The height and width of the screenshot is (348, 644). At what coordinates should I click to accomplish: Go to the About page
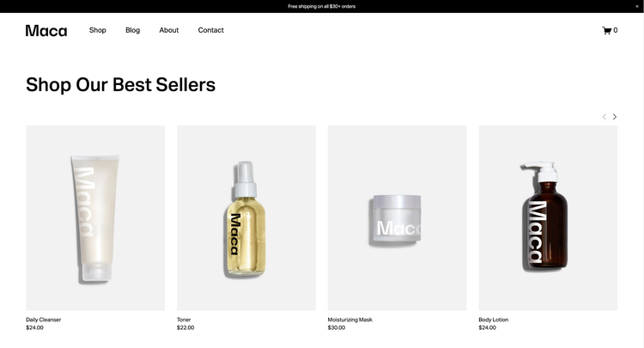pyautogui.click(x=169, y=30)
